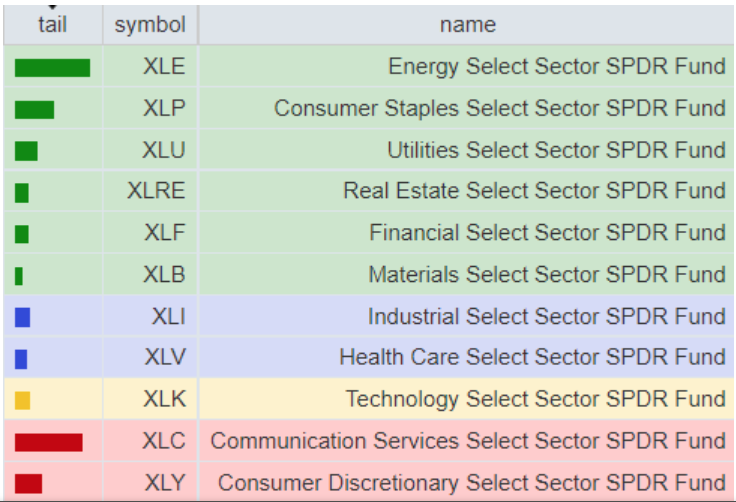Click the blue tail bar for XLI
The height and width of the screenshot is (502, 736).
[23, 317]
